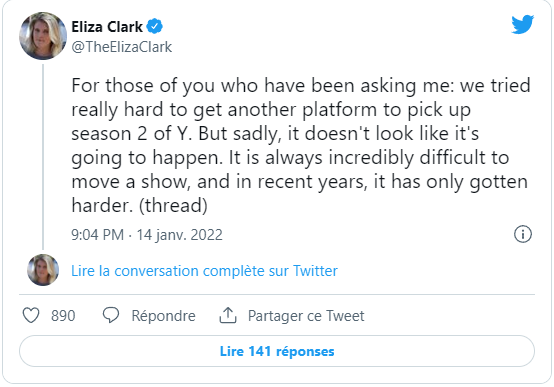The width and height of the screenshot is (554, 387).
Task: Open the 9:04 PM timestamp
Action: (98, 235)
